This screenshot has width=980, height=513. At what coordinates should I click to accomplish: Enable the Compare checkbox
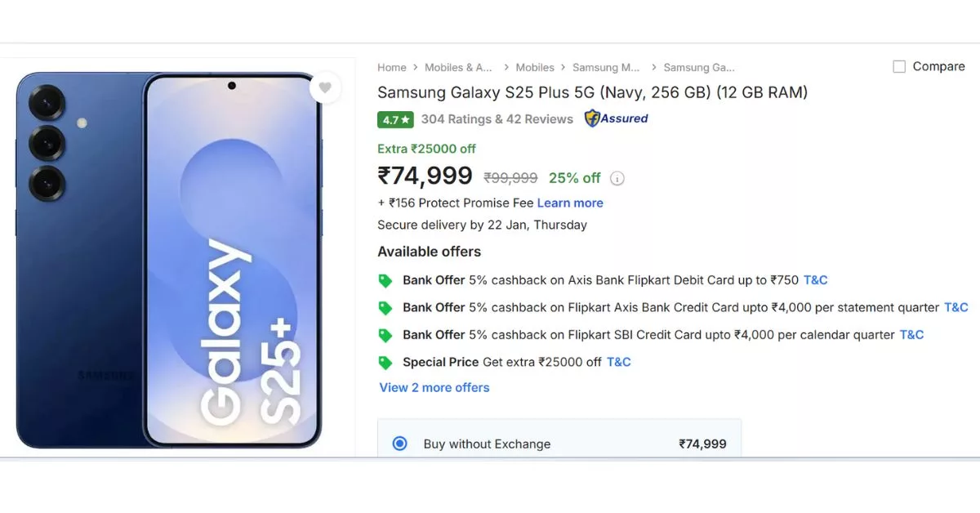pyautogui.click(x=899, y=66)
